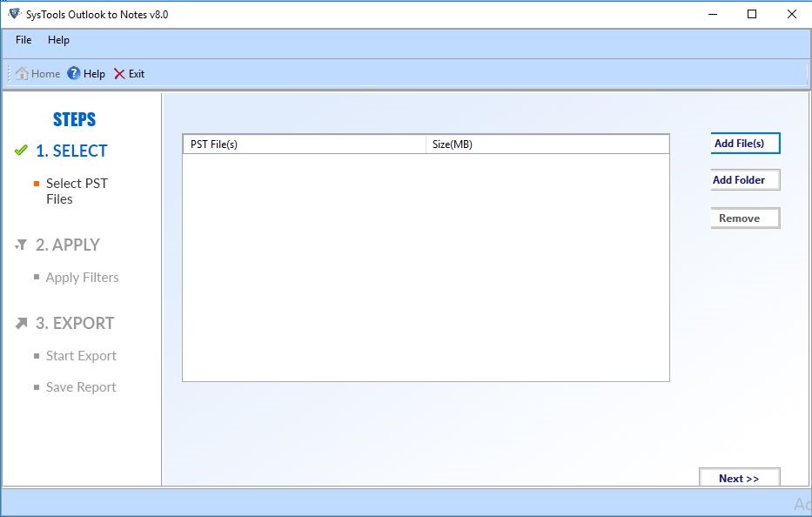Open the Help menu in menu bar
The height and width of the screenshot is (517, 812).
pyautogui.click(x=58, y=40)
